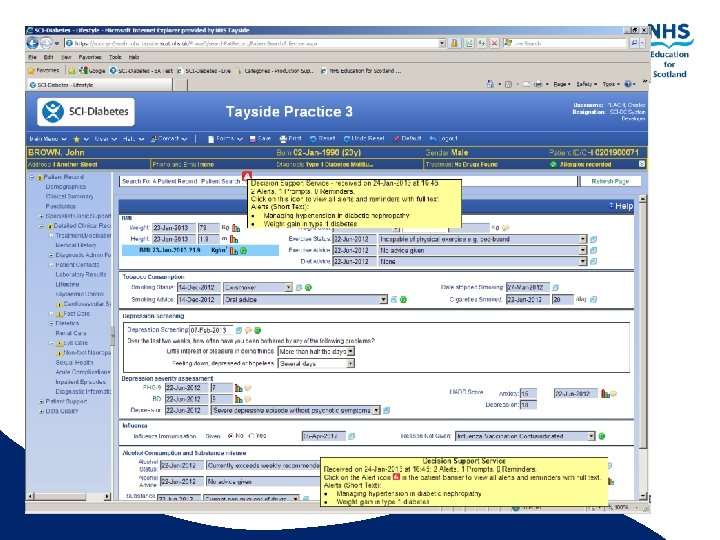Viewport: 720px width, 540px height.
Task: Open Laboratory Results in the tree
Action: pyautogui.click(x=81, y=275)
